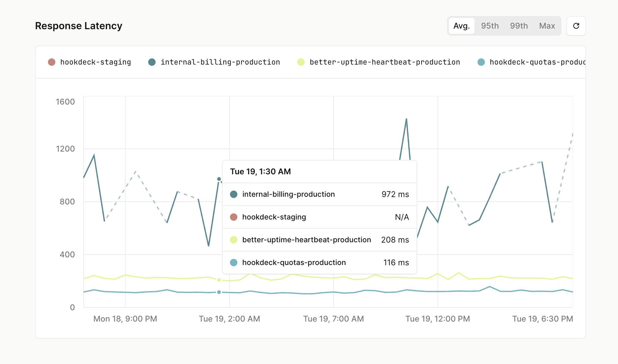Expand the partially hidden hookdeck-quotas-production legend entry
Image resolution: width=618 pixels, height=364 pixels.
click(x=538, y=62)
